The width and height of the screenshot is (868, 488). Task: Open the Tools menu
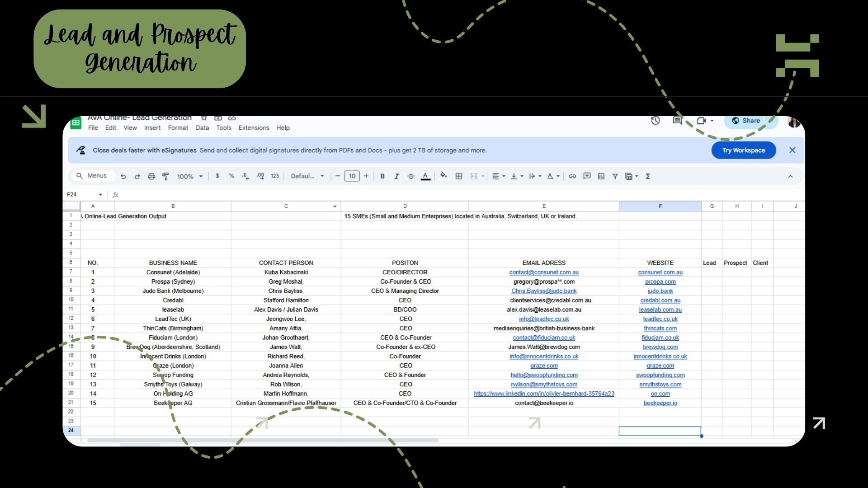[224, 128]
